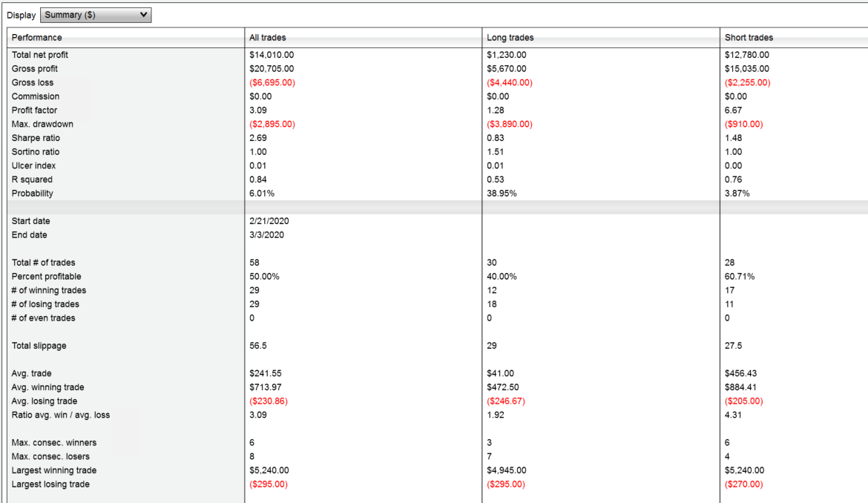Select Short trades avg. trade $456.43
868x503 pixels.
(740, 373)
